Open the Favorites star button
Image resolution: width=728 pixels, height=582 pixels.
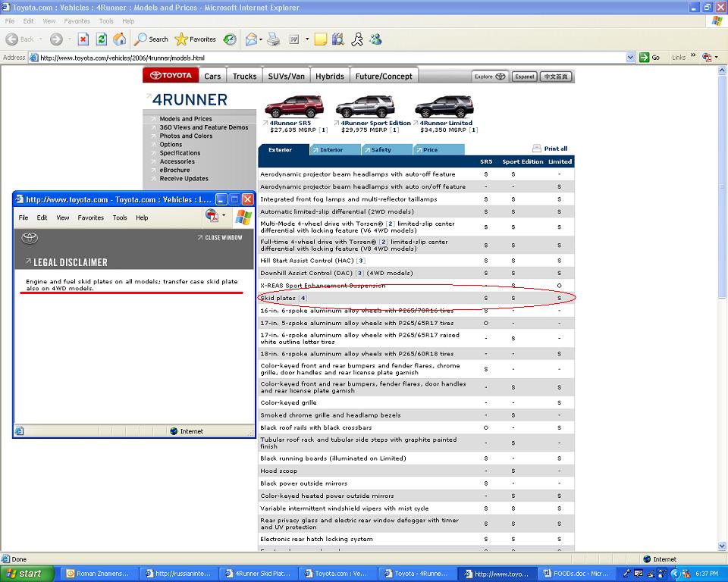(x=195, y=39)
